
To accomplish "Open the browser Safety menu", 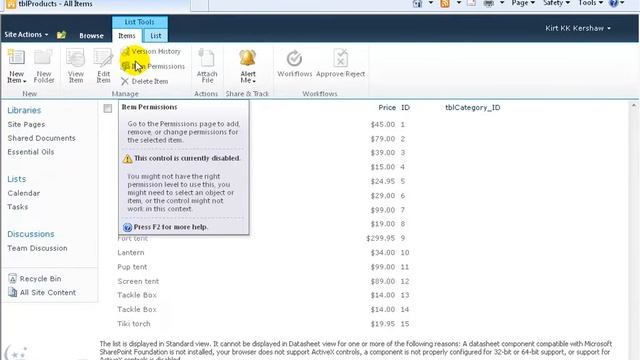I will tap(556, 3).
